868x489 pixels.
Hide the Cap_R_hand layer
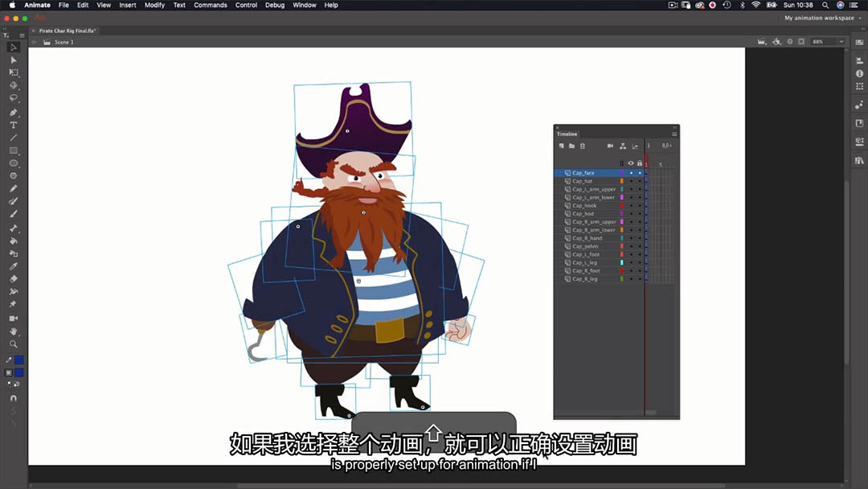(631, 238)
